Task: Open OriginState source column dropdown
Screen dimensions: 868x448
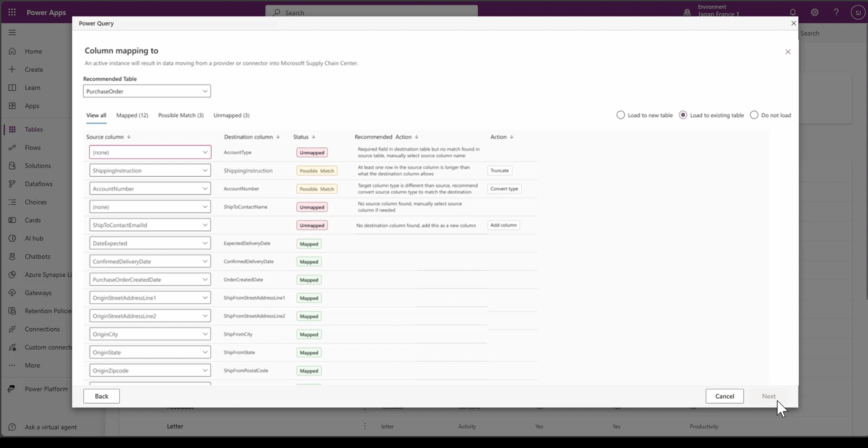Action: (x=150, y=352)
